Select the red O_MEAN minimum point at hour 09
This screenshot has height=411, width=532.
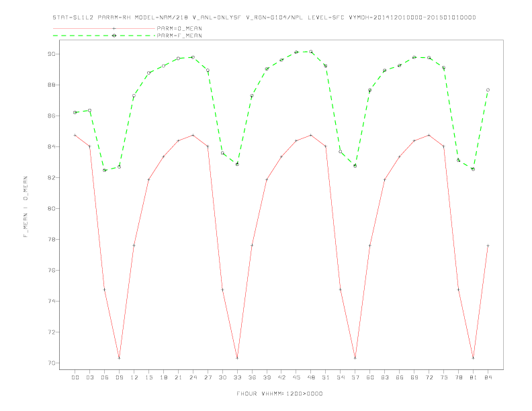[119, 358]
